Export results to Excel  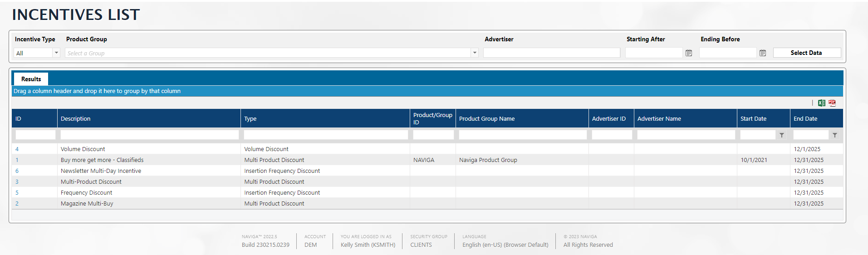pos(821,103)
